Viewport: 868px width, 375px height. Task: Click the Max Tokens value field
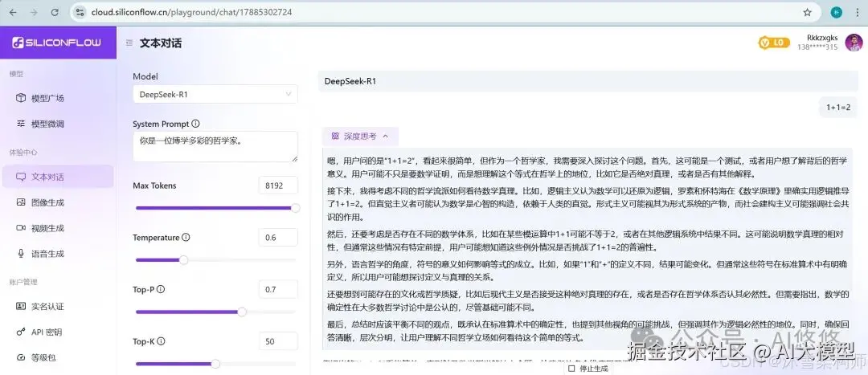(x=278, y=185)
